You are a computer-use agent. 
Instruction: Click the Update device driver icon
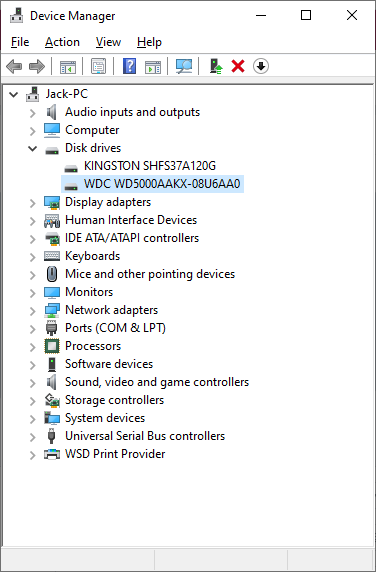pyautogui.click(x=216, y=66)
